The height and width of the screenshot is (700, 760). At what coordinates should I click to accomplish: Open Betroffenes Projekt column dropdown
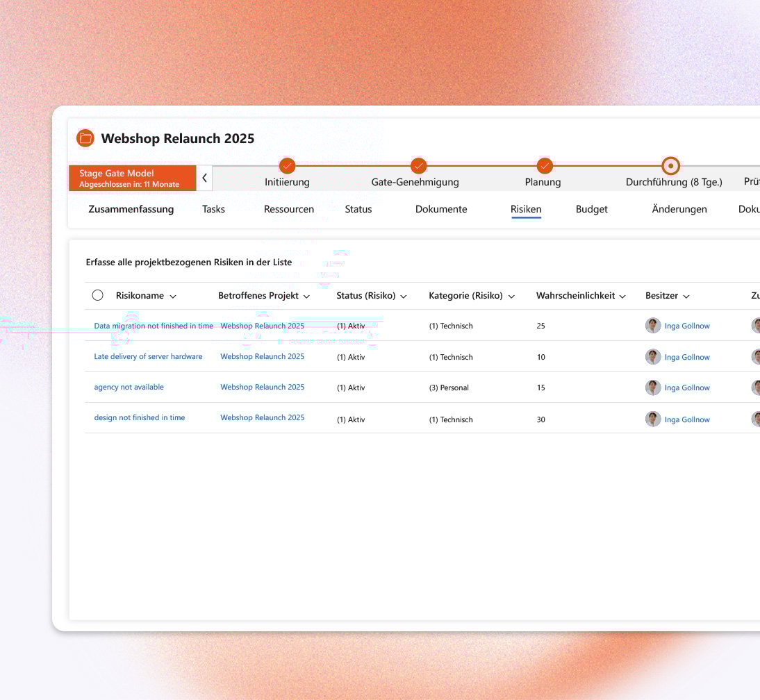point(306,297)
